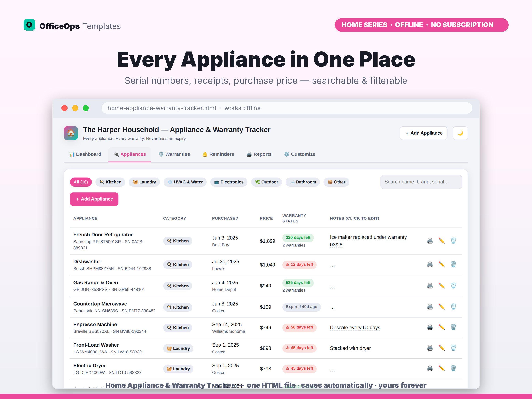
Task: Click the pink Add Appliance button
Action: point(94,199)
